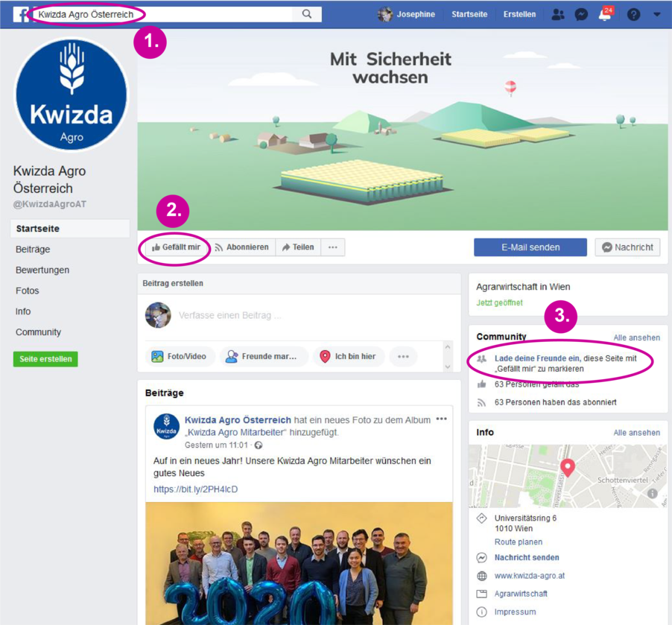Click composer scrollbar down arrow
672x625 pixels.
coord(448,367)
